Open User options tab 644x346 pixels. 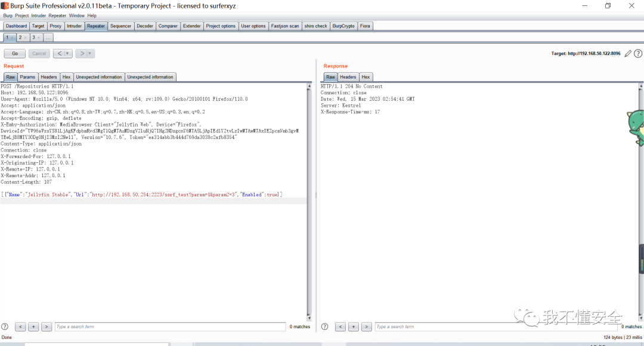click(x=253, y=26)
